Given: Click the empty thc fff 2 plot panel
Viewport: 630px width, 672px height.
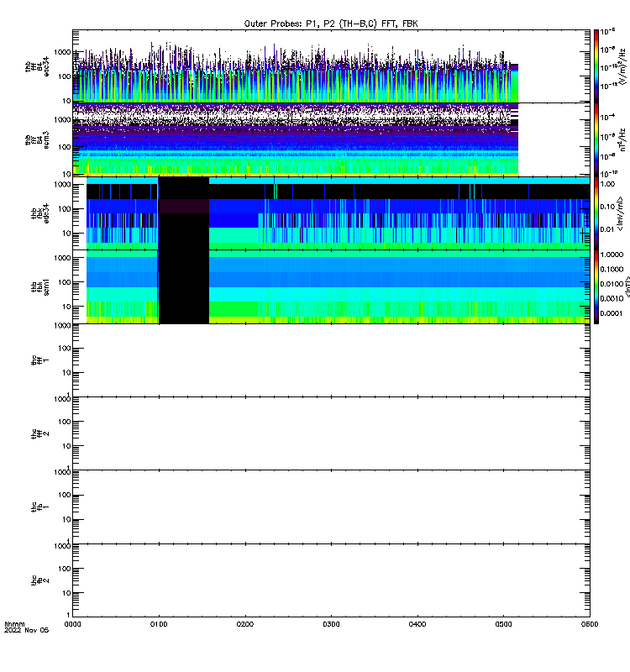Looking at the screenshot, I should pos(331,433).
